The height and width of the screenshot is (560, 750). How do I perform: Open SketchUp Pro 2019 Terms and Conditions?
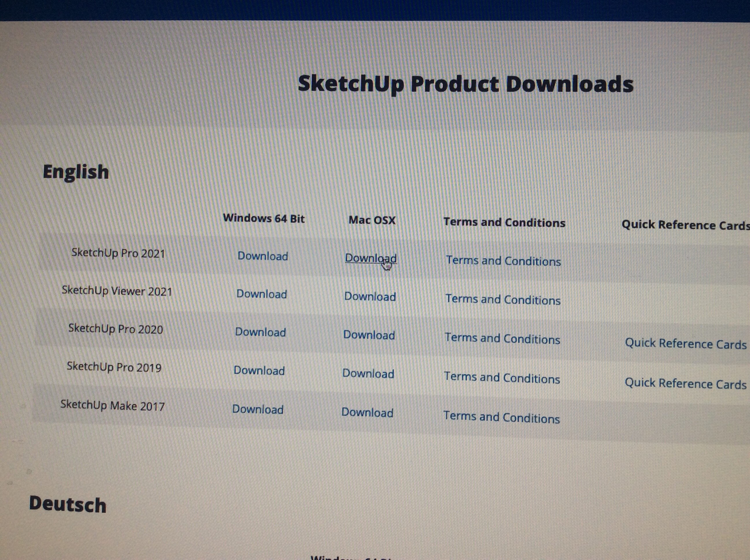(502, 378)
